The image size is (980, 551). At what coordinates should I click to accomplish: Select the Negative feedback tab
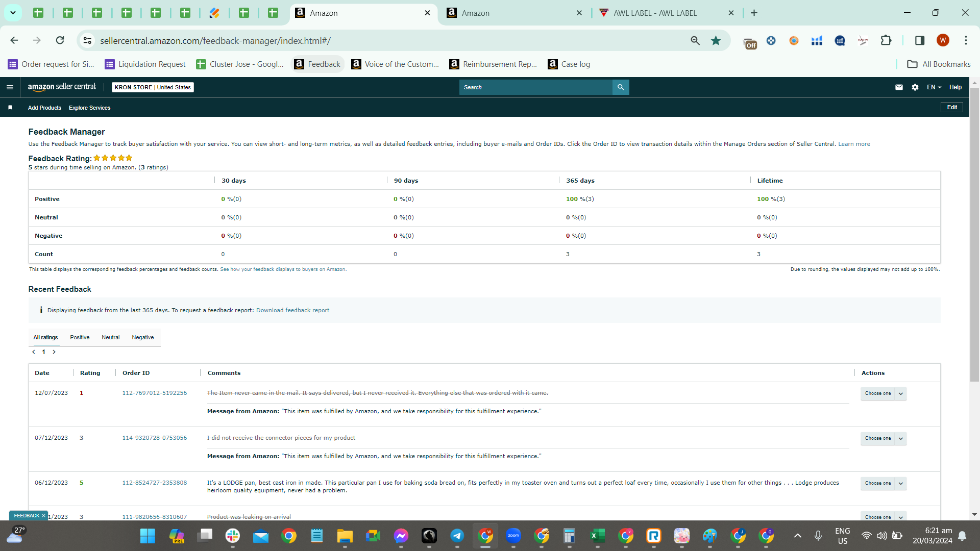tap(143, 337)
